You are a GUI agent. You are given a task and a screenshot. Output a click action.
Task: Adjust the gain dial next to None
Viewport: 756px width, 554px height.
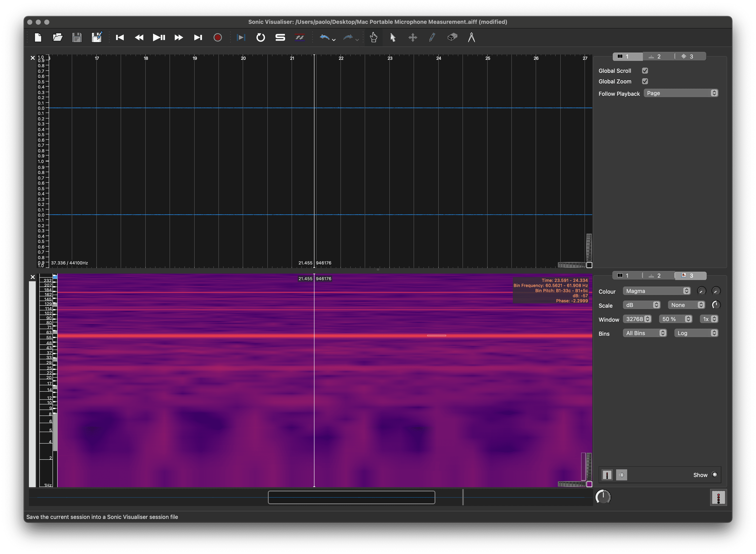coord(716,305)
